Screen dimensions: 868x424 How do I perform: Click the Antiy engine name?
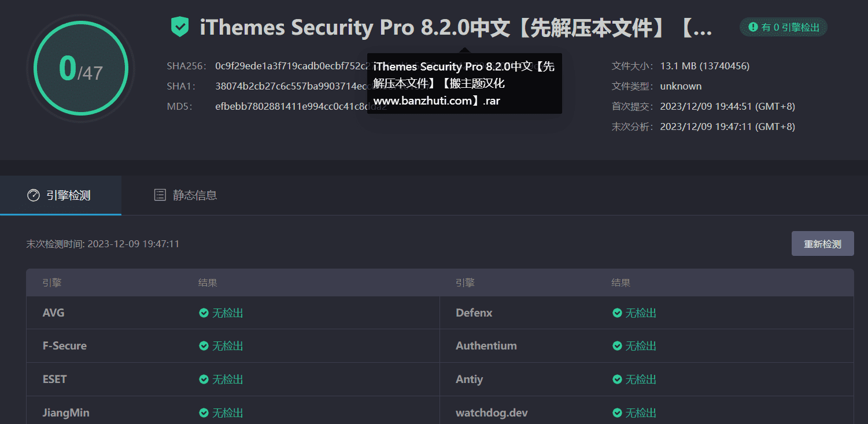coord(470,380)
